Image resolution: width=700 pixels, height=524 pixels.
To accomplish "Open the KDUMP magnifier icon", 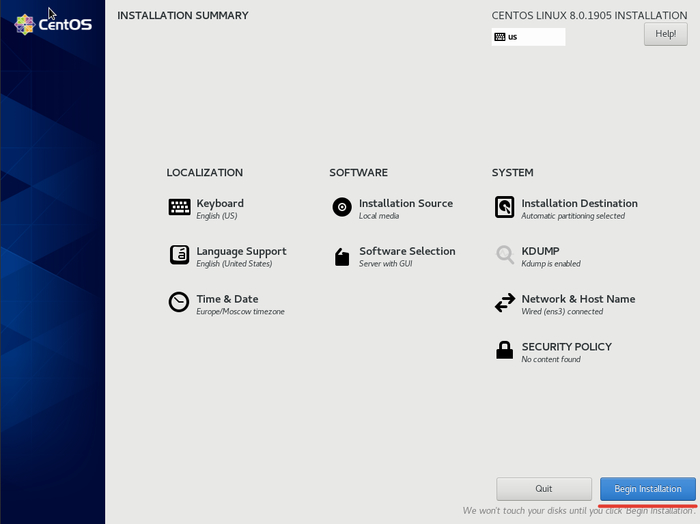I will click(x=505, y=255).
